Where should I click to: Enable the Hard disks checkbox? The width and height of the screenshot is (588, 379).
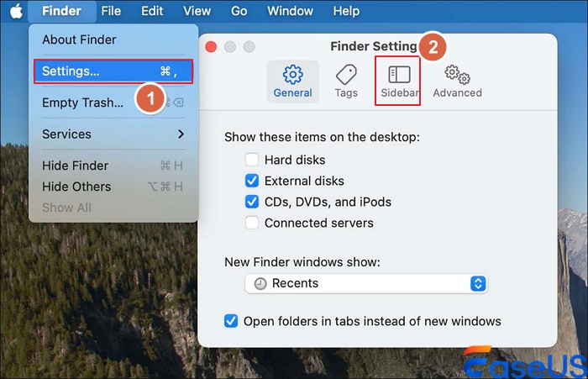(252, 160)
